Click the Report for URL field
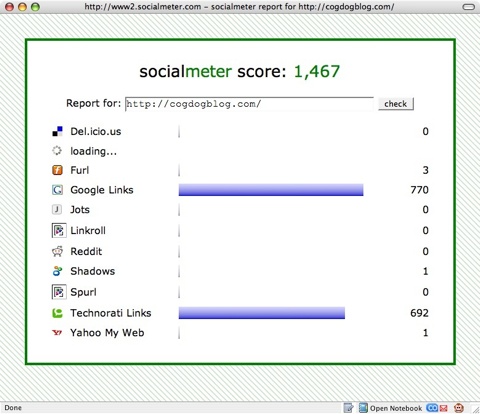 coord(249,104)
